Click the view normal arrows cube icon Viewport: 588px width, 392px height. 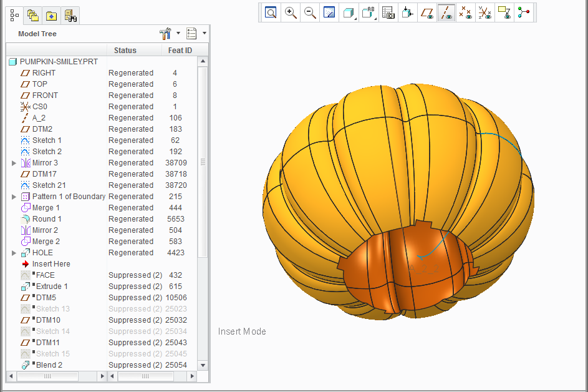click(x=408, y=12)
